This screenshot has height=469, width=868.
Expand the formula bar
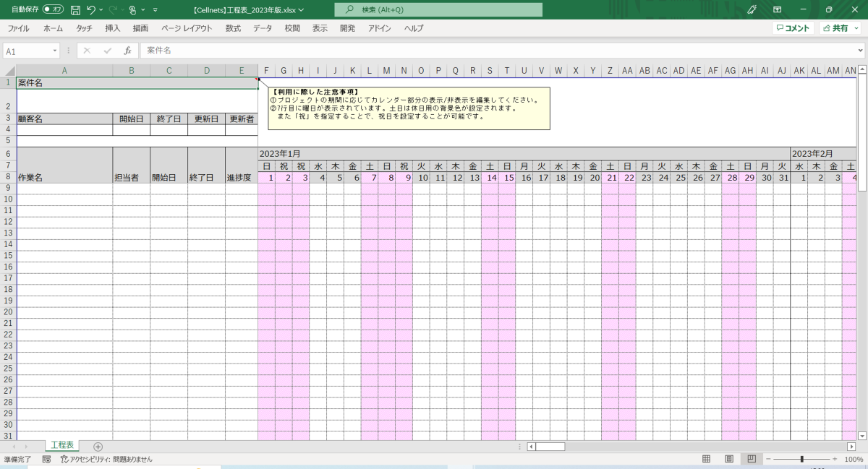[860, 51]
